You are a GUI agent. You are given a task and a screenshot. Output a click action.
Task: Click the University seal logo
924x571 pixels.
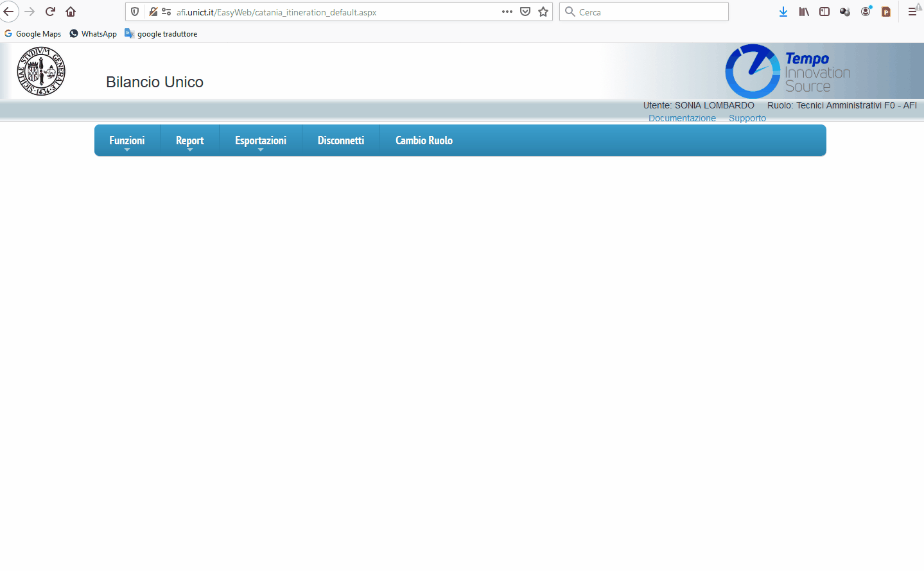41,71
